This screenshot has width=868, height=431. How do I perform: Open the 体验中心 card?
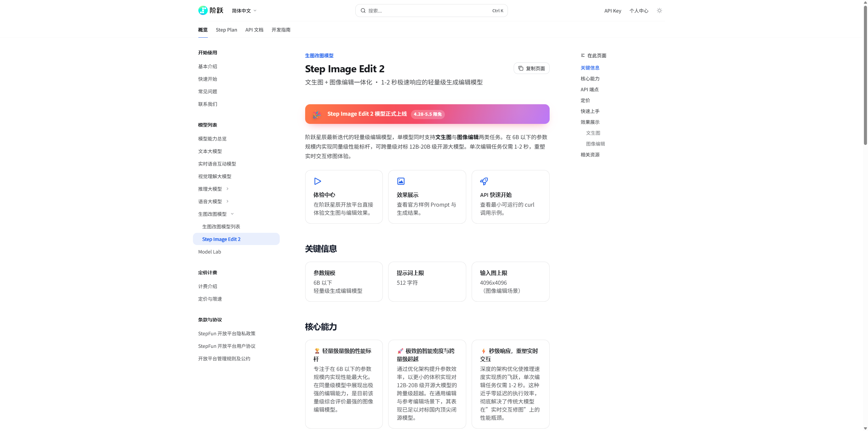(x=344, y=197)
